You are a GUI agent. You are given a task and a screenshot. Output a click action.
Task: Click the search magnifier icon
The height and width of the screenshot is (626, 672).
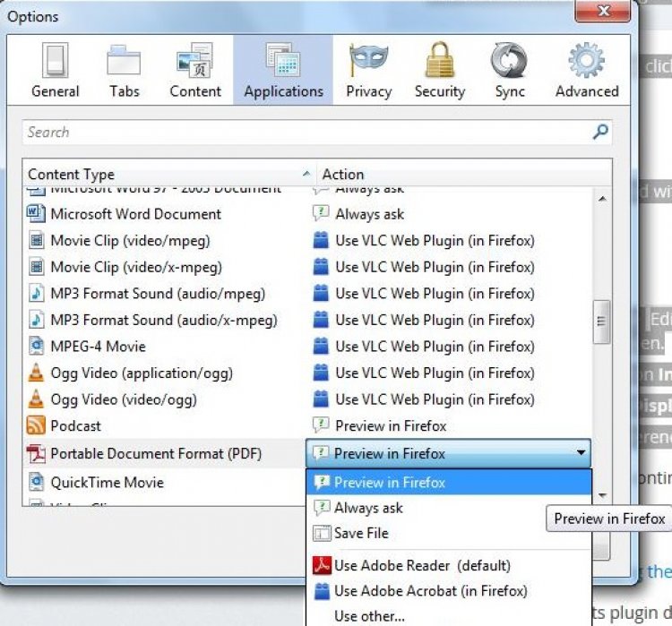click(599, 133)
